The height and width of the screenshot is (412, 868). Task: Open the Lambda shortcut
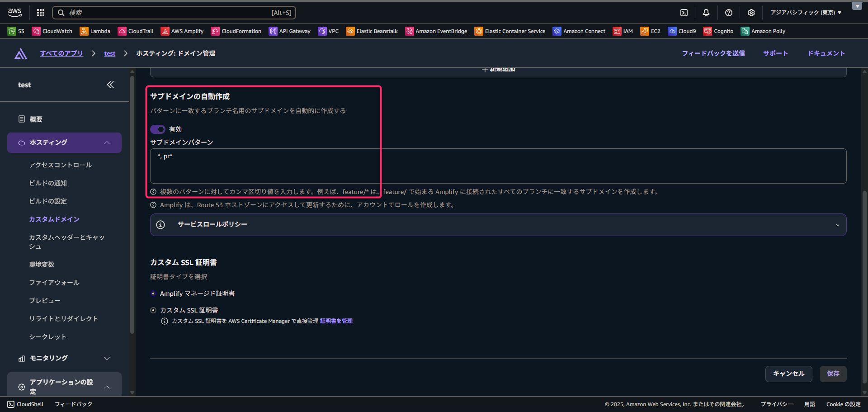tap(95, 31)
